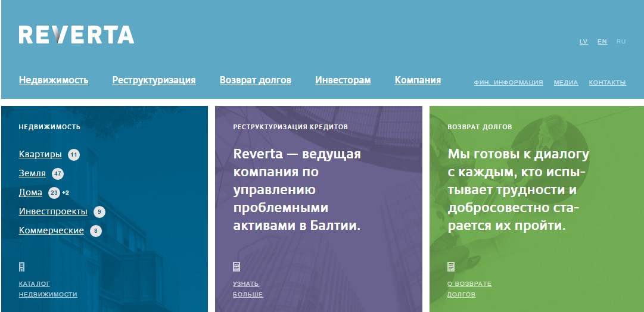
Task: Select the RU language option
Action: [x=621, y=42]
